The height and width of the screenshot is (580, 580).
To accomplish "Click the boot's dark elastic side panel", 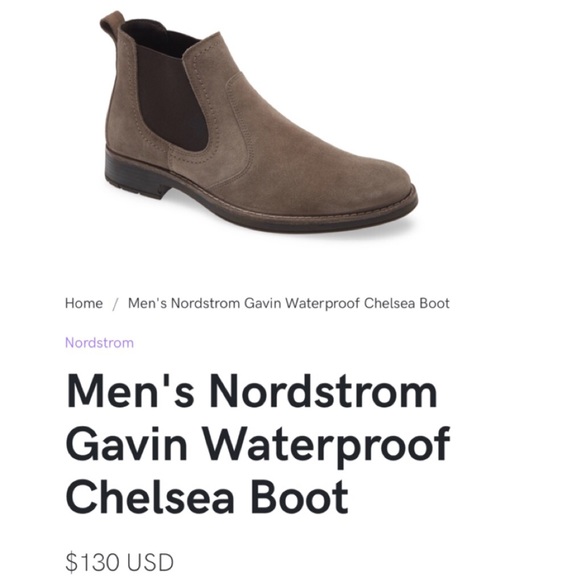I will pos(170,92).
